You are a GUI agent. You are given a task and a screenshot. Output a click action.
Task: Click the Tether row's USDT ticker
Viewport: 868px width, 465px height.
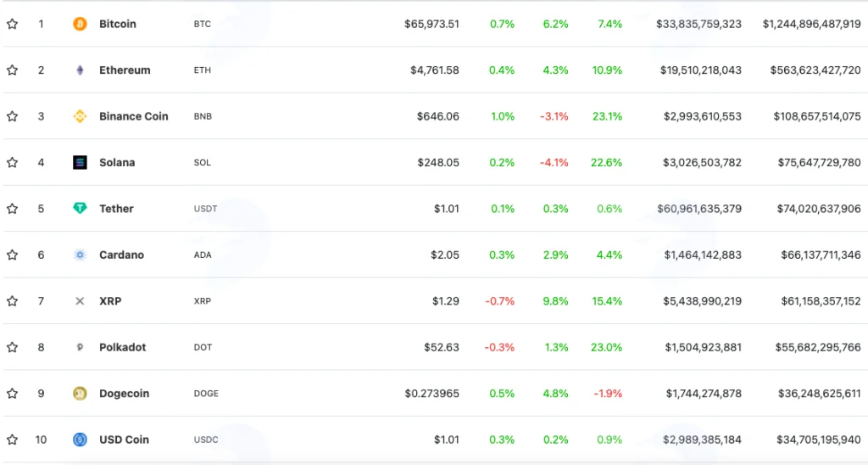click(x=205, y=209)
